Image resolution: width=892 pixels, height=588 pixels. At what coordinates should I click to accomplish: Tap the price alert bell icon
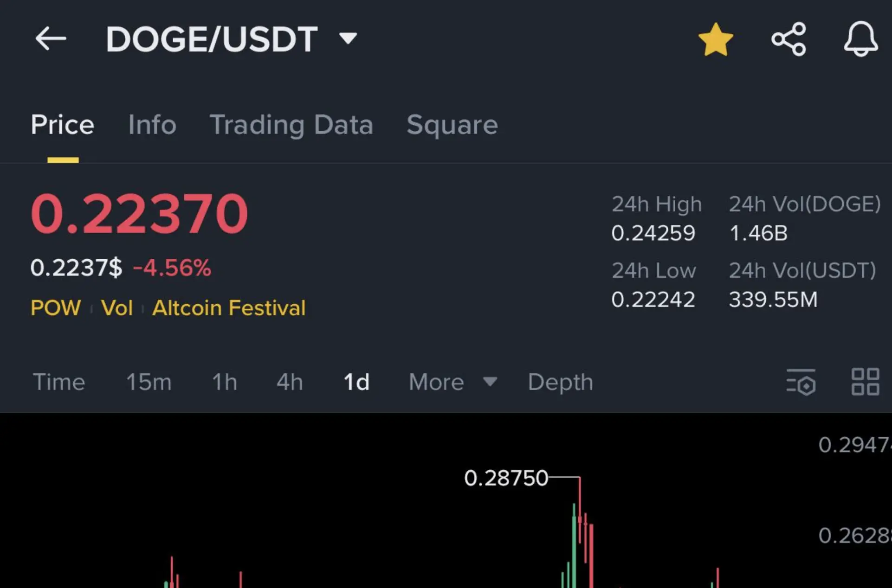[860, 39]
